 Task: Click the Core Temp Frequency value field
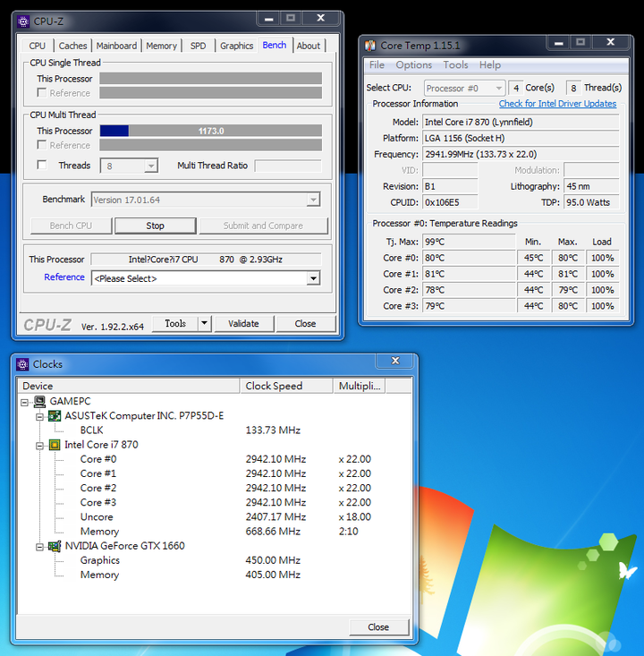pos(521,154)
